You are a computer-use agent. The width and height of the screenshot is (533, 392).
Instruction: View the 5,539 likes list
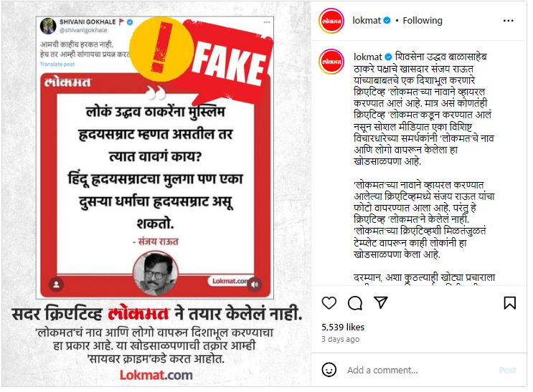(x=343, y=327)
